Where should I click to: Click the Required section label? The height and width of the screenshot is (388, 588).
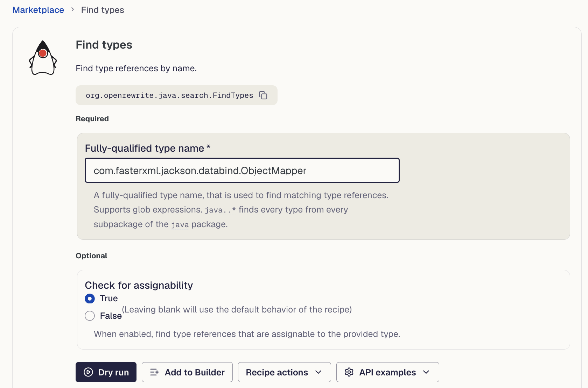tap(92, 119)
